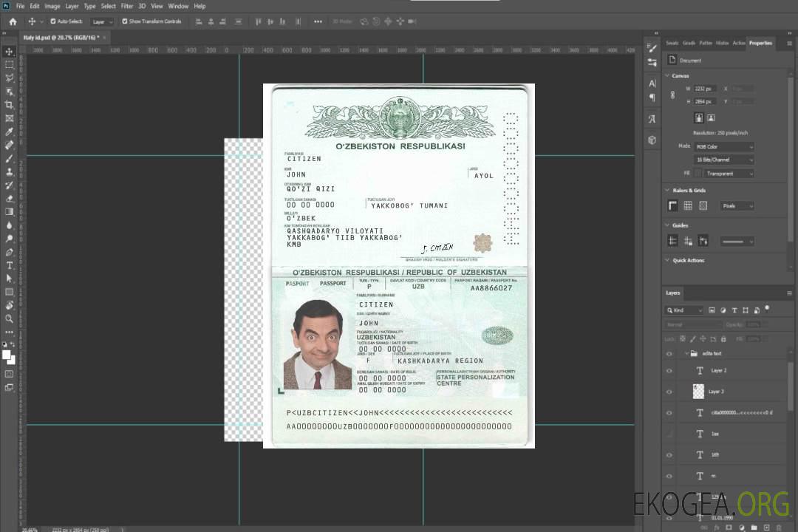Click the delete layer trash icon
Screen dimensions: 798x532
click(x=779, y=528)
